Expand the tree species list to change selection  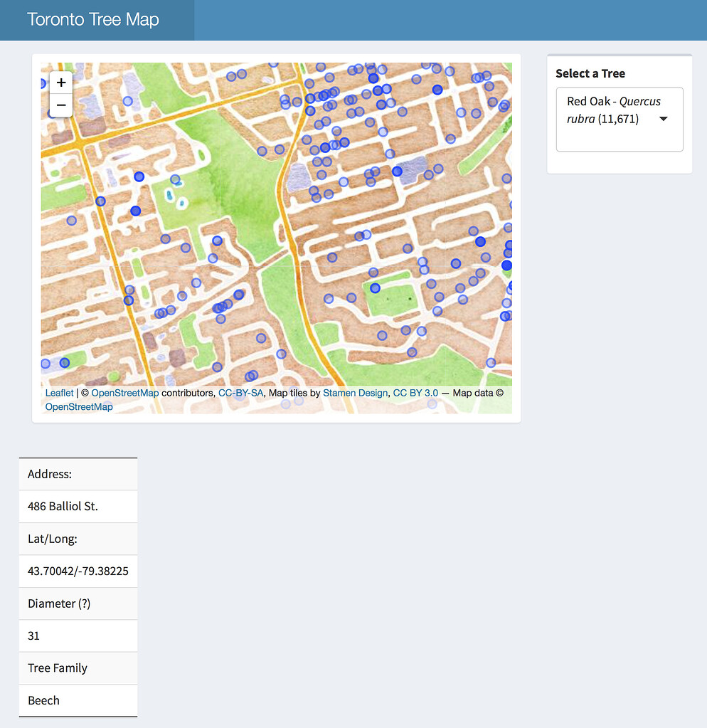pos(619,119)
